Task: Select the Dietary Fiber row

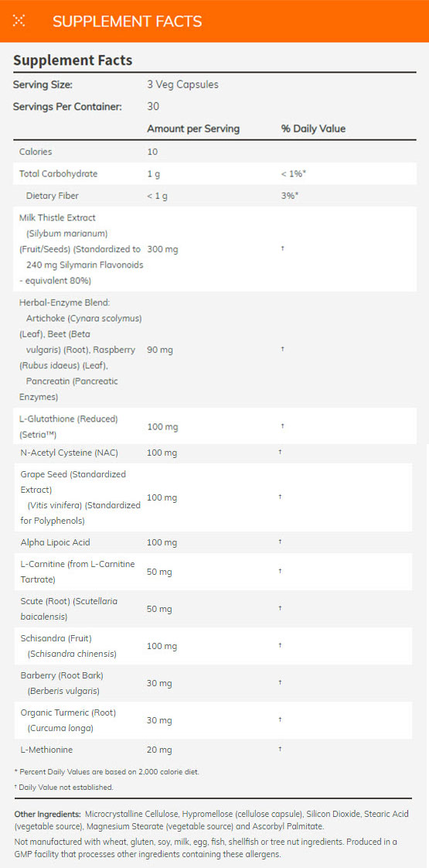Action: (x=213, y=196)
